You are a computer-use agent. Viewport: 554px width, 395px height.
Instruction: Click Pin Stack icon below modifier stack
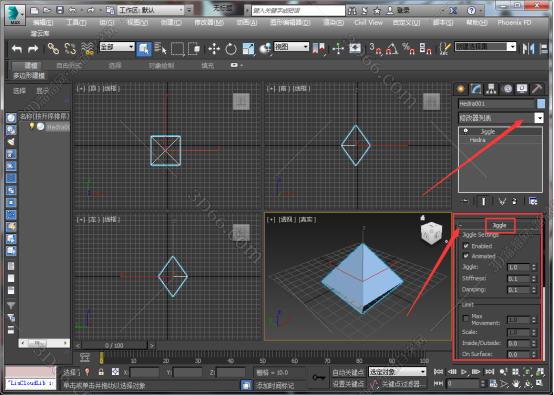465,201
